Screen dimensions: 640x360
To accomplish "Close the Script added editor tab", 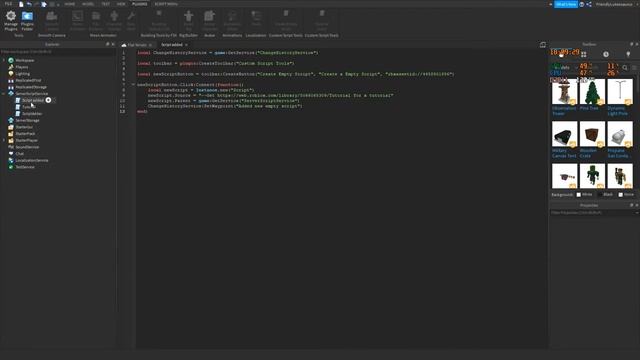I will click(x=187, y=45).
